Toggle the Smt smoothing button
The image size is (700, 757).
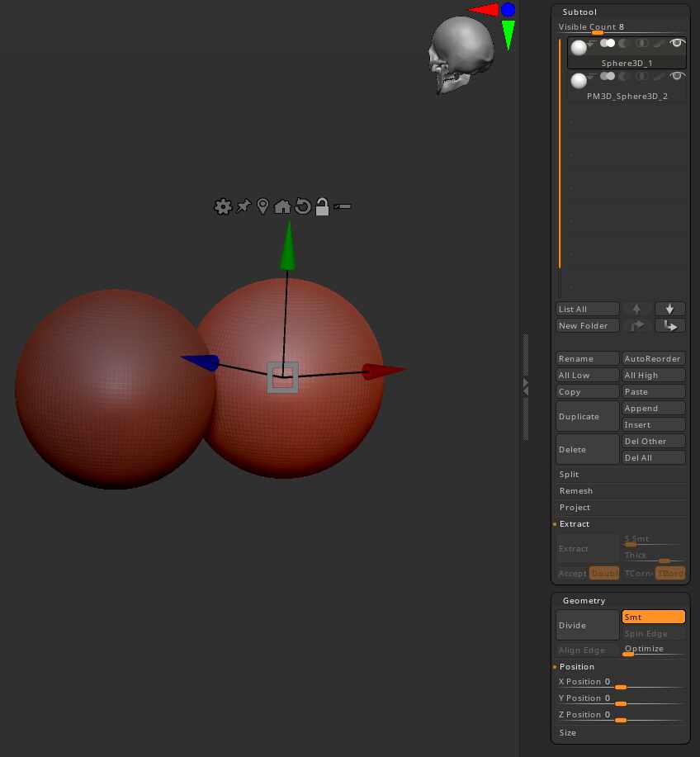pyautogui.click(x=653, y=617)
